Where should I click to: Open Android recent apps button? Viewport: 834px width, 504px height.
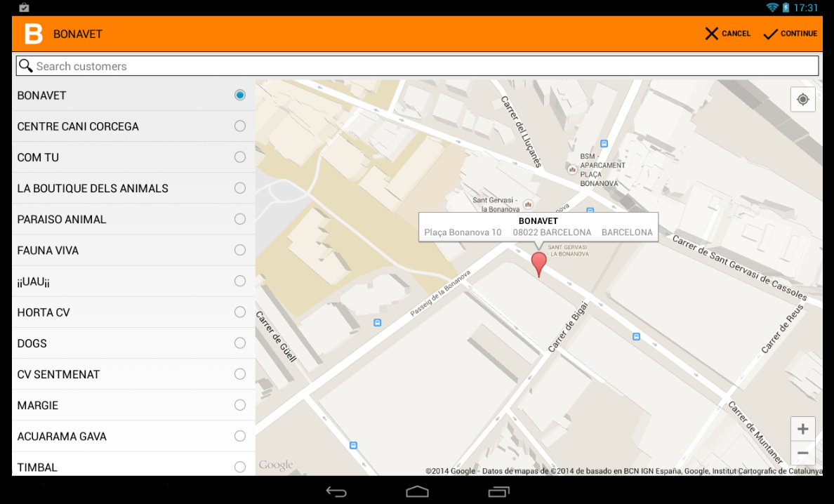498,492
